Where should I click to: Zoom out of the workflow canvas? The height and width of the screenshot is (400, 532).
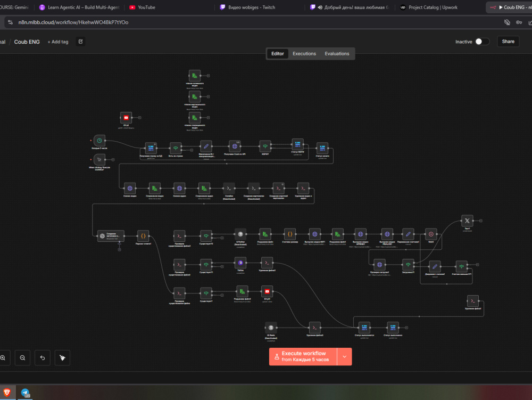(x=22, y=358)
